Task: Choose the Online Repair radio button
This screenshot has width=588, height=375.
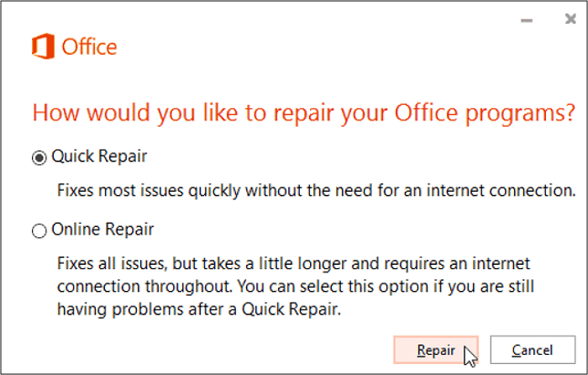Action: point(39,230)
